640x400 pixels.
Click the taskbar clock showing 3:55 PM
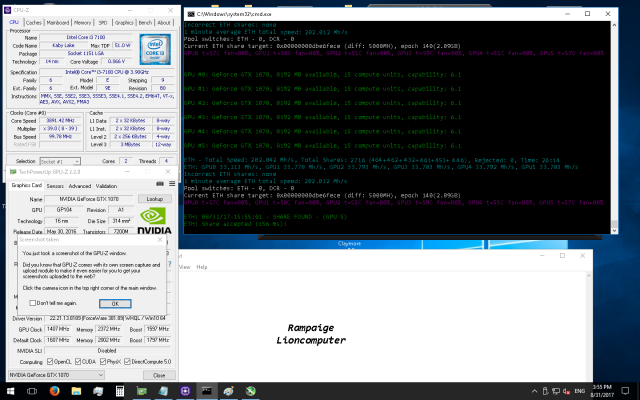pyautogui.click(x=603, y=391)
